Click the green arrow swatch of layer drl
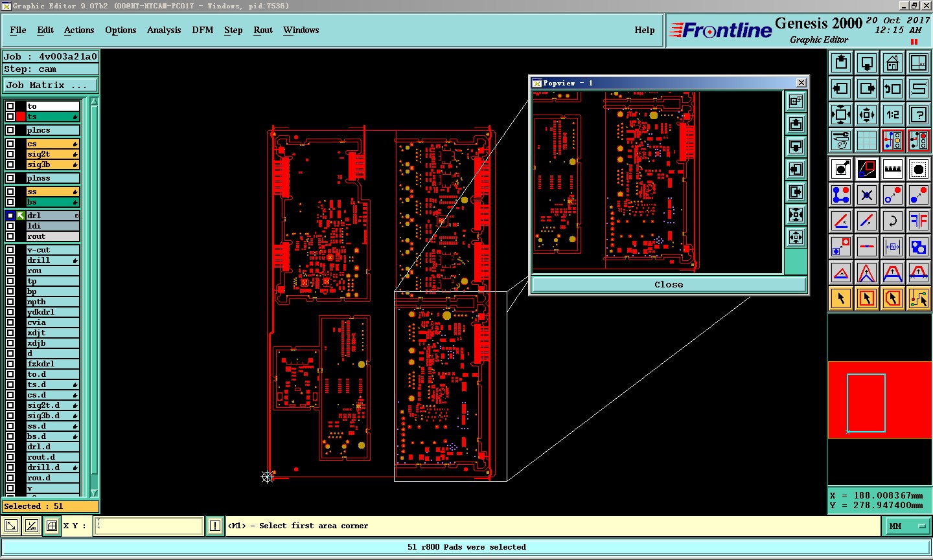 21,216
